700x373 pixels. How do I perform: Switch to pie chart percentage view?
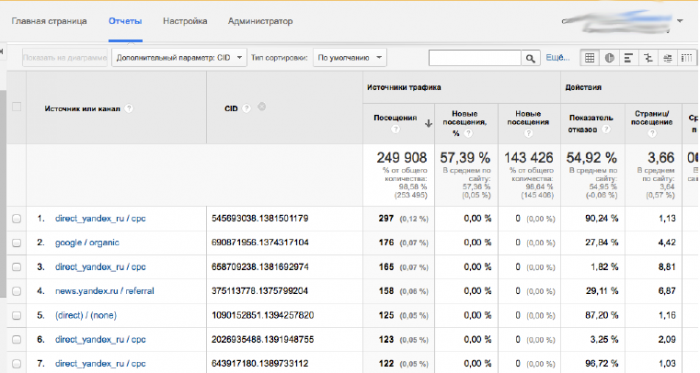609,58
